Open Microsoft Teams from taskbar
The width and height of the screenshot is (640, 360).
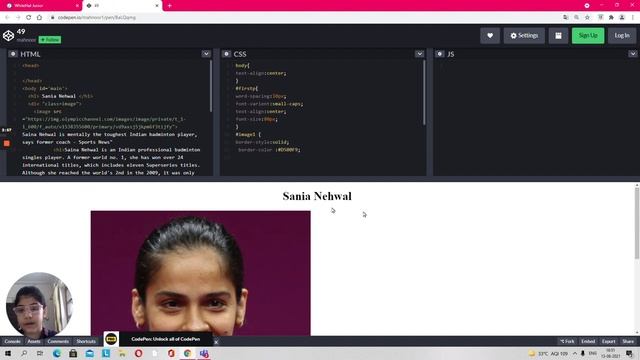(204, 353)
